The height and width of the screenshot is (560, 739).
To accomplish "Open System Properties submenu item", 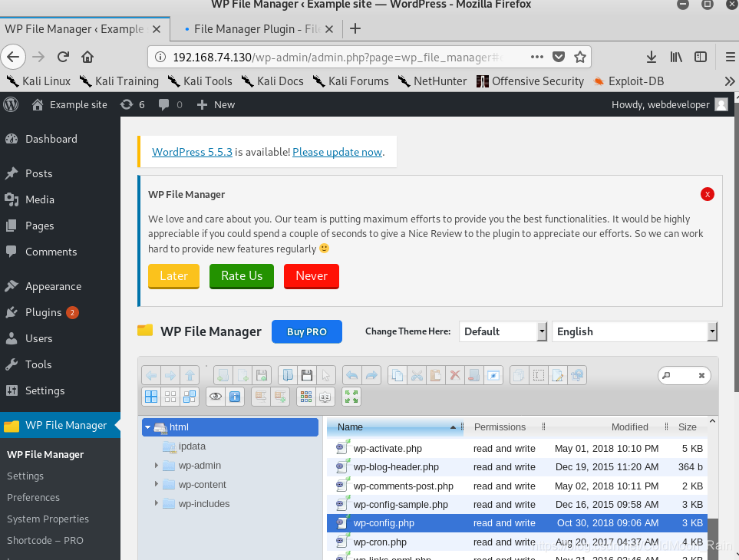I will click(x=48, y=519).
